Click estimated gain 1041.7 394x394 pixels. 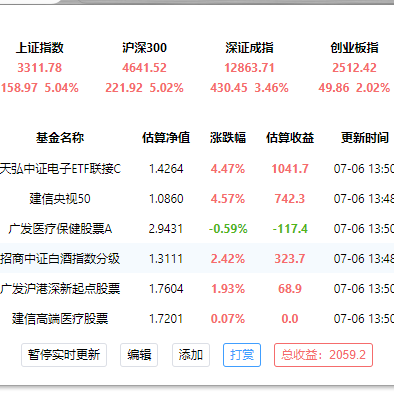coord(290,169)
